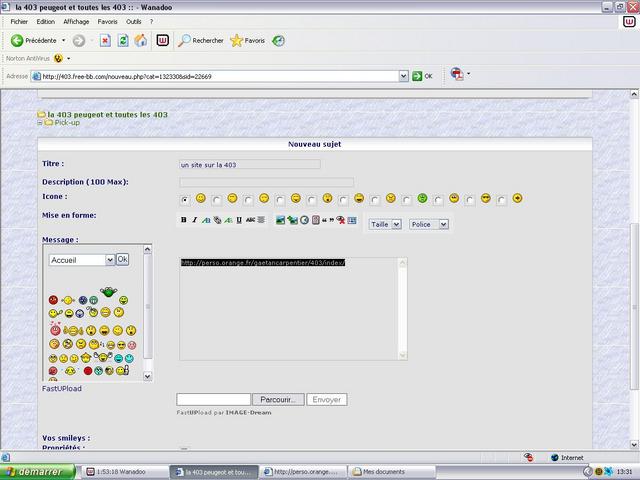Open the Affichage menu
The image size is (640, 480).
[x=76, y=21]
